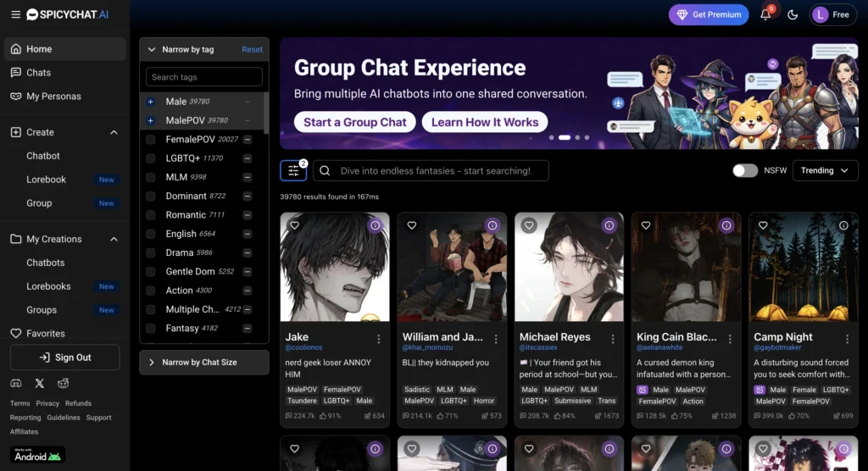This screenshot has height=471, width=868.
Task: Reset the tag filters
Action: point(252,49)
